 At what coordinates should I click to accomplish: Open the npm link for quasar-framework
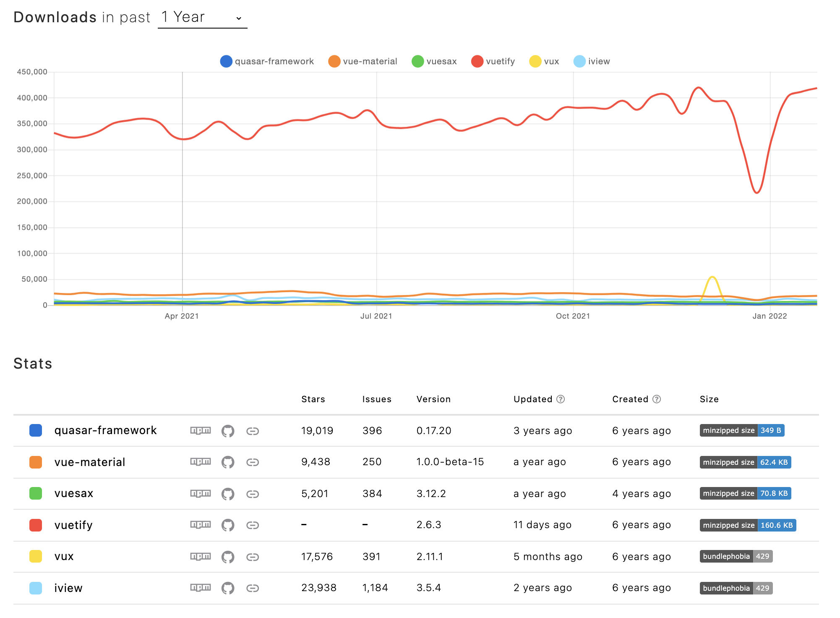201,430
